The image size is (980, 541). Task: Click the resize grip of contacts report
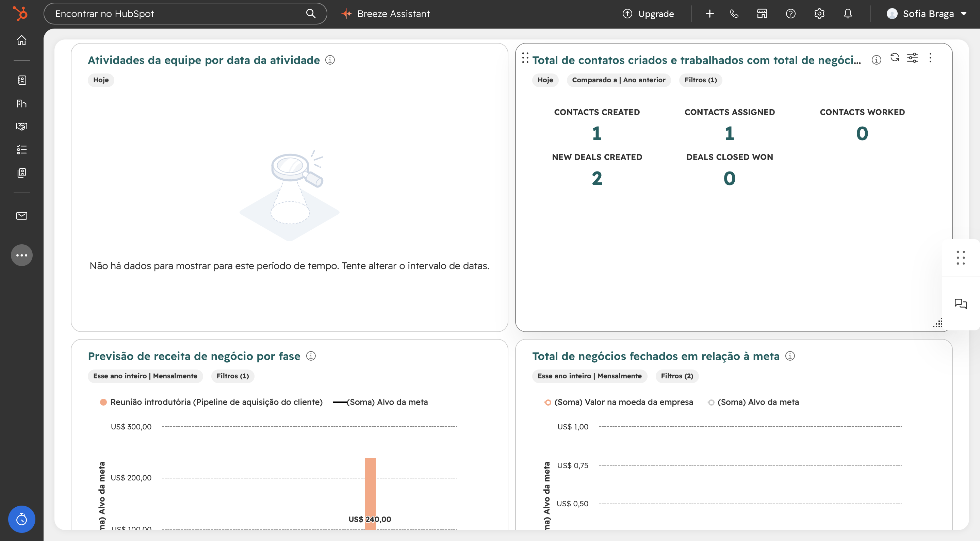tap(938, 323)
